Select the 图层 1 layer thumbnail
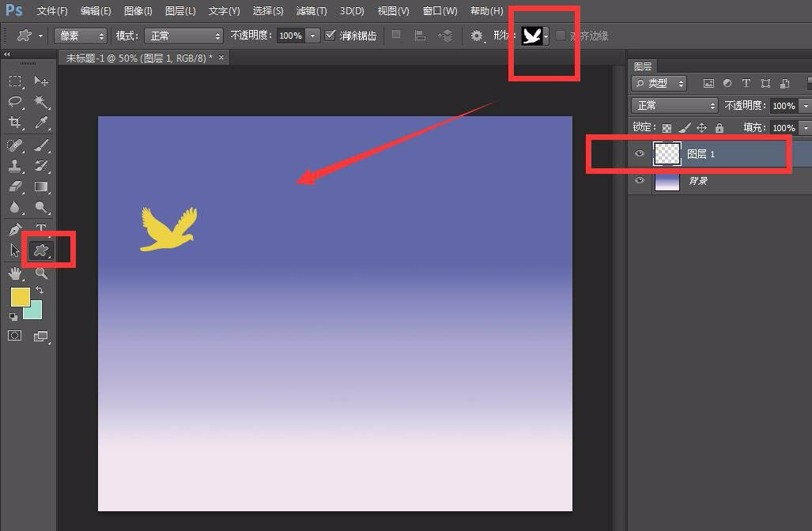 (667, 154)
